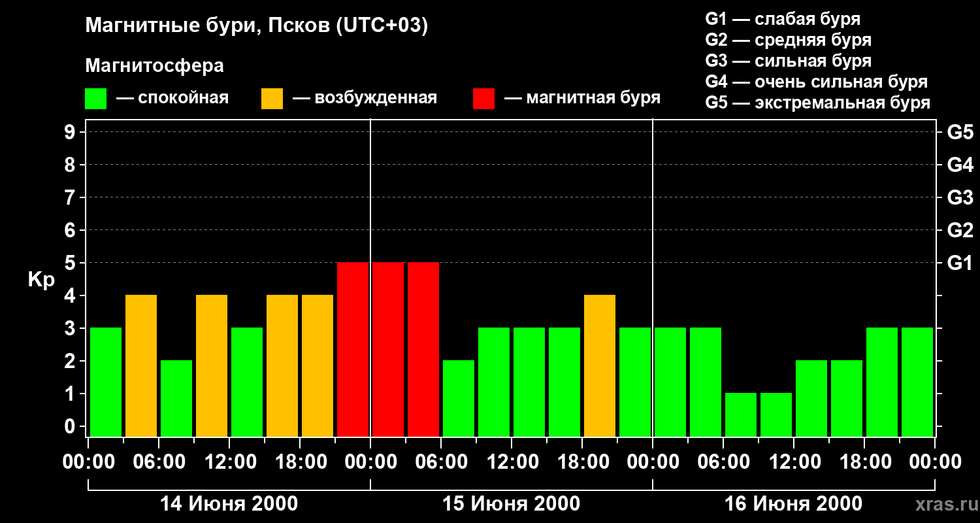Image resolution: width=980 pixels, height=523 pixels.
Task: Click the «18:00» time label for 16 June
Action: point(864,462)
